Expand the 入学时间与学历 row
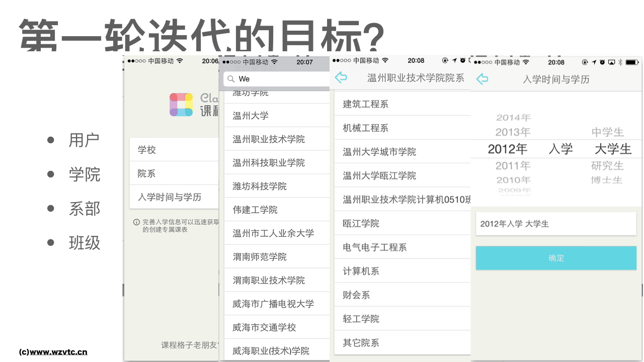Image resolution: width=644 pixels, height=362 pixels. (174, 197)
